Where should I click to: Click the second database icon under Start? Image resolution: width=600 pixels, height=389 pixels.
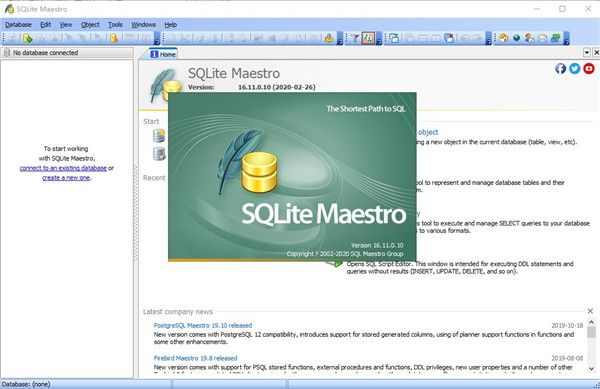[159, 154]
